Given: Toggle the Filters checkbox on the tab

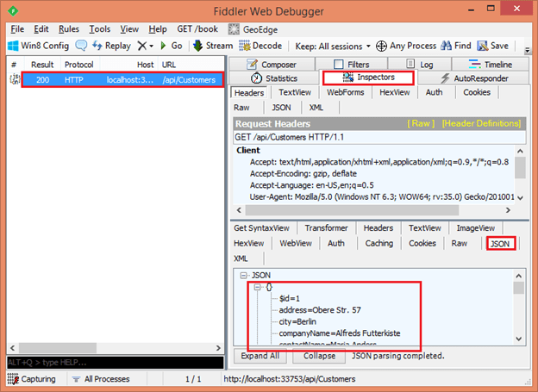Looking at the screenshot, I should click(339, 64).
